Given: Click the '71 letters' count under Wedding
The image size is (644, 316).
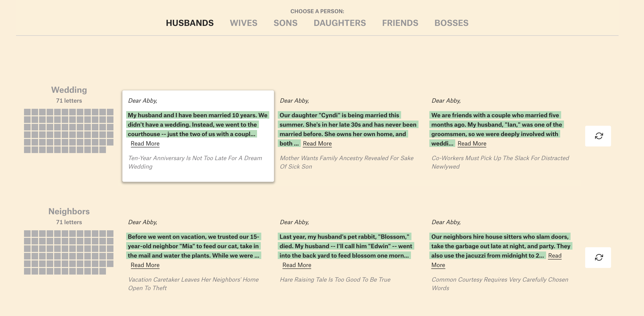Looking at the screenshot, I should point(69,101).
